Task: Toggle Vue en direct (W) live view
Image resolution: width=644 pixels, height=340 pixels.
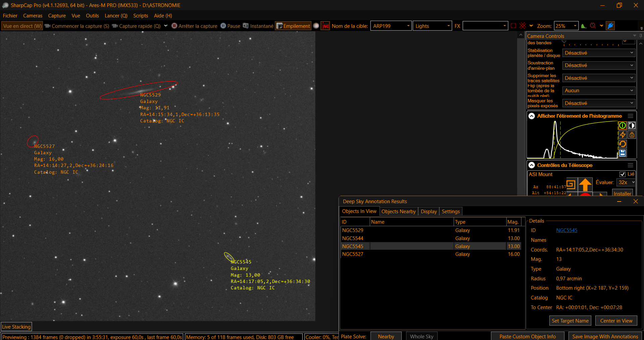Action: pyautogui.click(x=22, y=26)
